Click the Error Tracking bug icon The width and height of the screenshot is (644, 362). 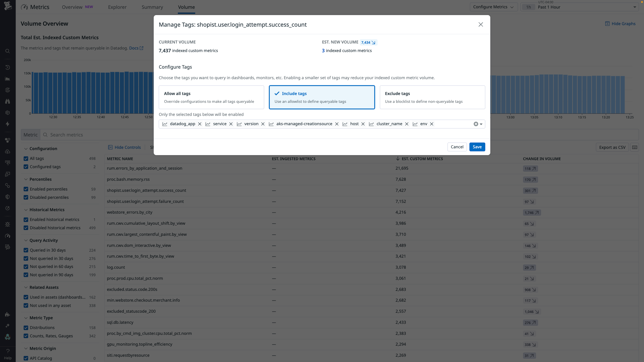tap(8, 224)
